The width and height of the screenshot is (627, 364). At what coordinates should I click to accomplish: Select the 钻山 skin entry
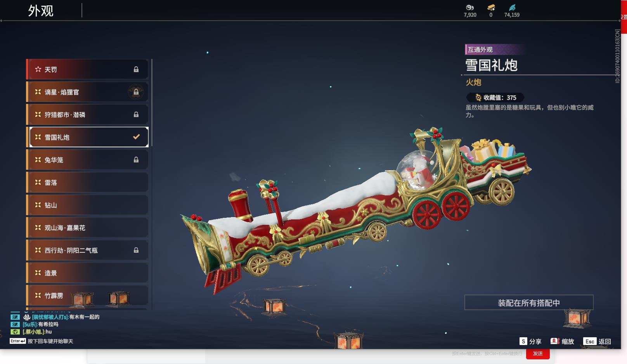pyautogui.click(x=87, y=205)
